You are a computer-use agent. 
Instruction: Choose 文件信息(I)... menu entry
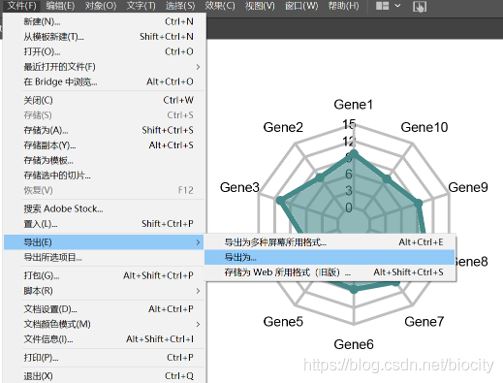[x=105, y=339]
